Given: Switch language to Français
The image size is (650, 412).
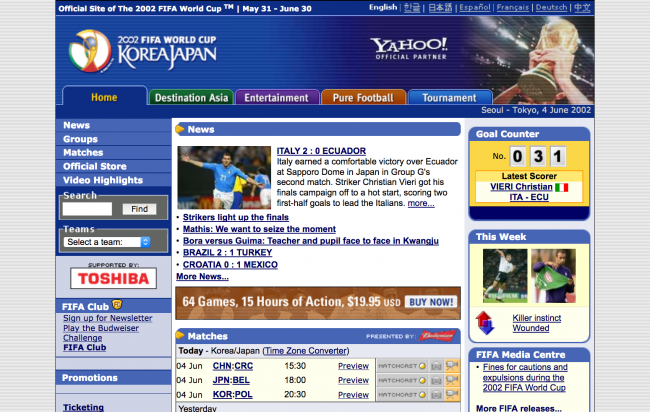Looking at the screenshot, I should (x=513, y=7).
